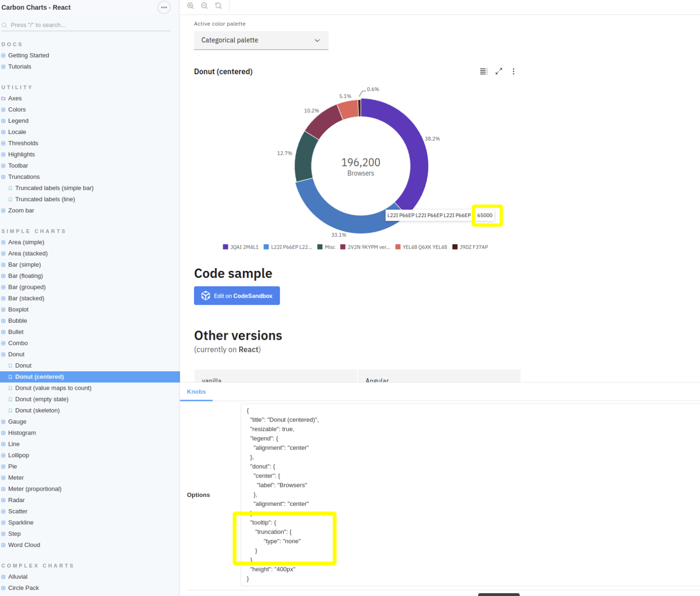
Task: Open the sidebar ellipsis options menu
Action: pyautogui.click(x=164, y=8)
